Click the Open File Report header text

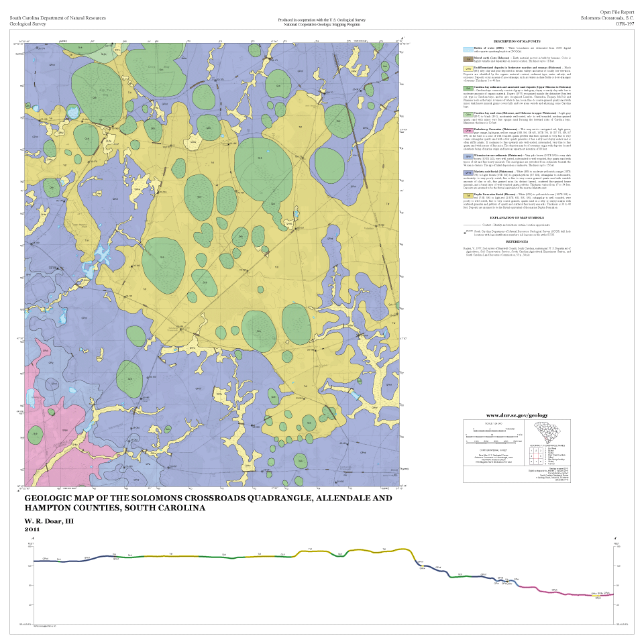pos(617,12)
